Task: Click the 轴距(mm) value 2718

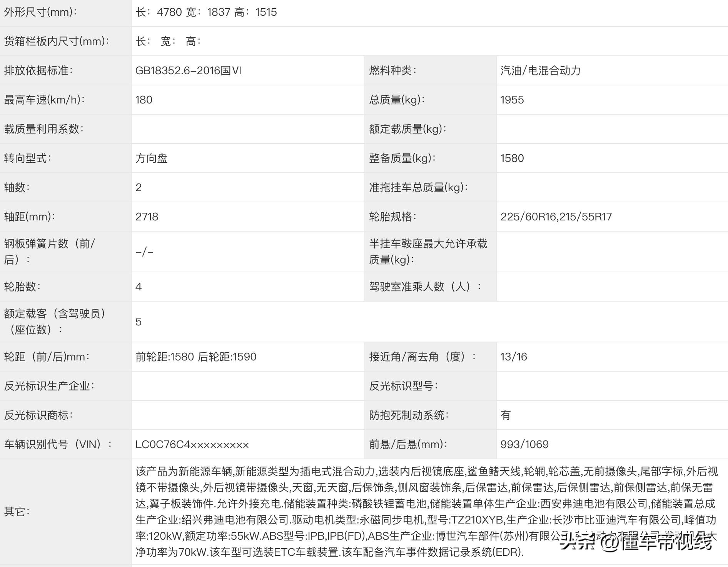Action: [147, 217]
